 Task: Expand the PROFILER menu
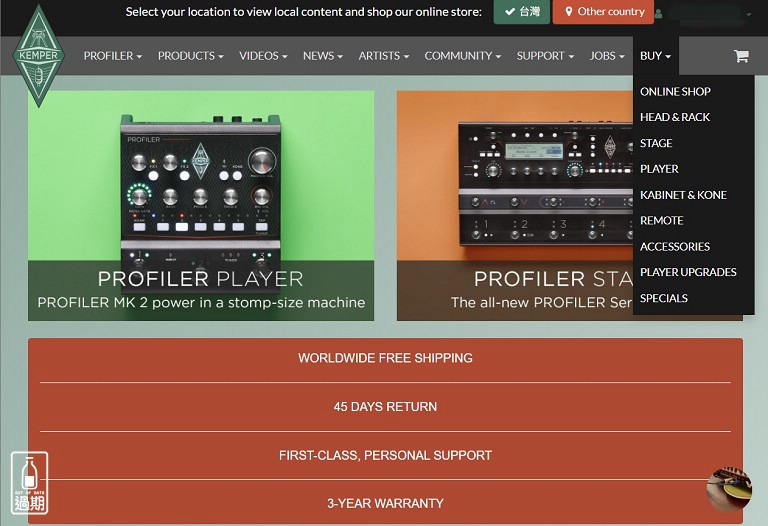point(113,56)
